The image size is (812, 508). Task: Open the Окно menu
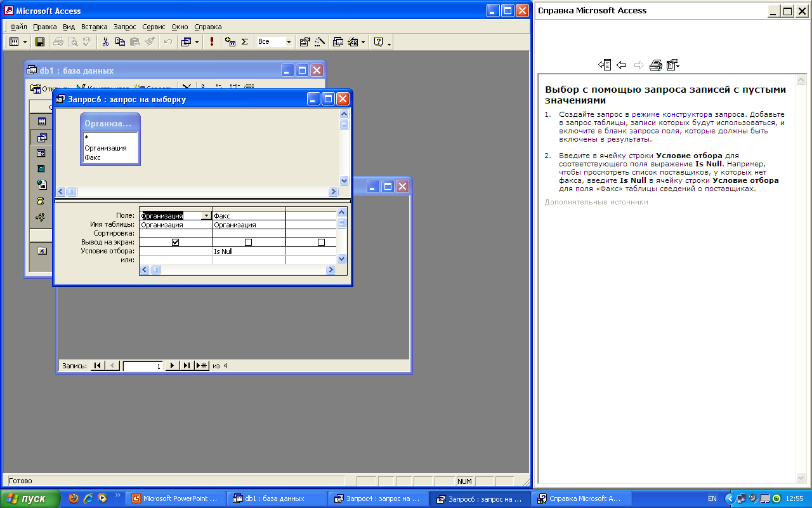pyautogui.click(x=180, y=27)
